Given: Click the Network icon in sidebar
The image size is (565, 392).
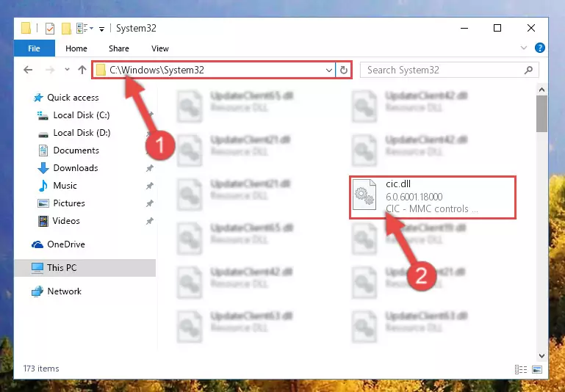Looking at the screenshot, I should point(37,291).
